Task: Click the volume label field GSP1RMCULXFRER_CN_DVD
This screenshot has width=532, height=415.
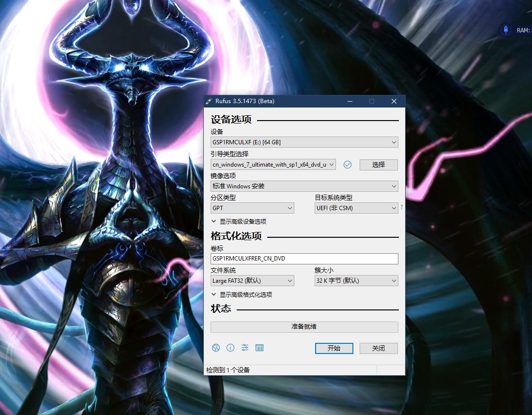Action: [304, 259]
